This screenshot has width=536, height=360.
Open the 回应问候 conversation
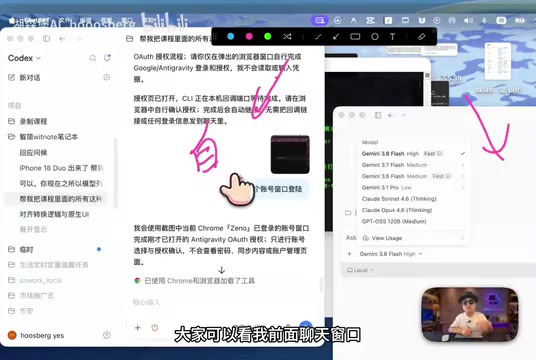(x=34, y=152)
